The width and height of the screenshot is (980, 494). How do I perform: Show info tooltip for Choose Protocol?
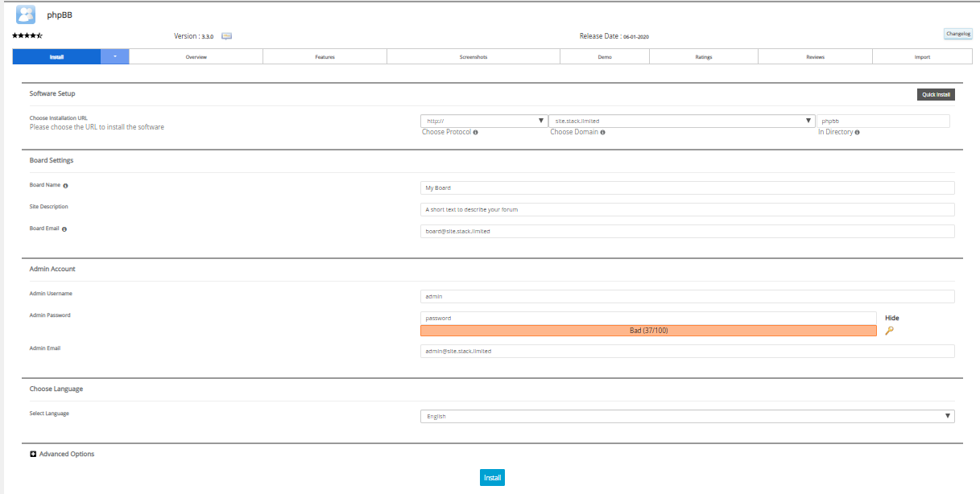[x=476, y=132]
